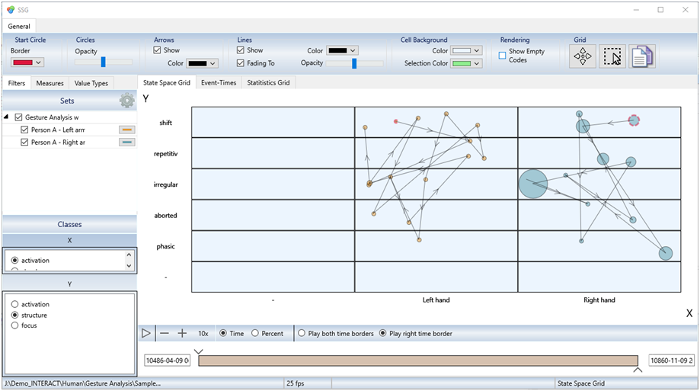This screenshot has height=391, width=700.
Task: Uncheck Gesture Analysis set checkbox
Action: point(18,117)
